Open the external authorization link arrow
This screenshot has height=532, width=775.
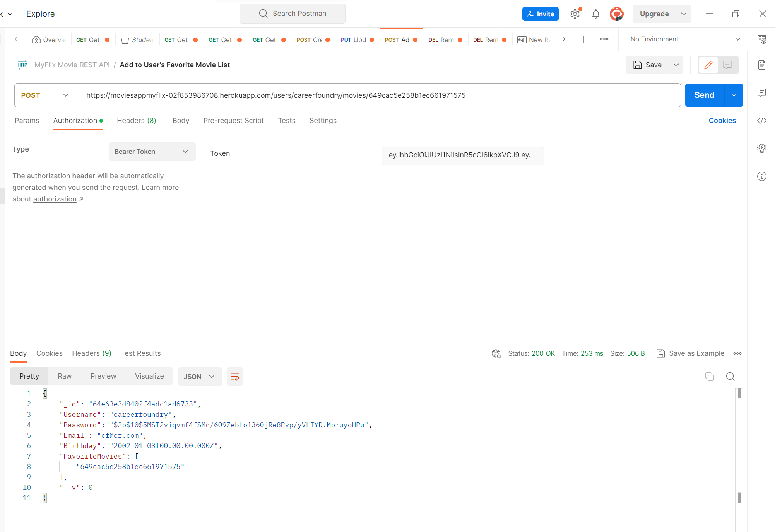(x=81, y=199)
